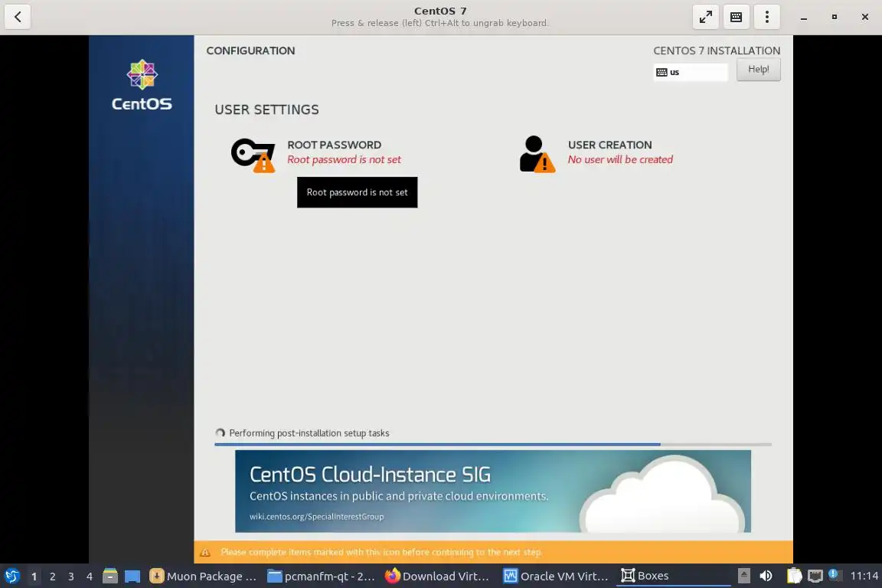Click the USER SETTINGS heading
Screen dimensions: 882x588
266,109
